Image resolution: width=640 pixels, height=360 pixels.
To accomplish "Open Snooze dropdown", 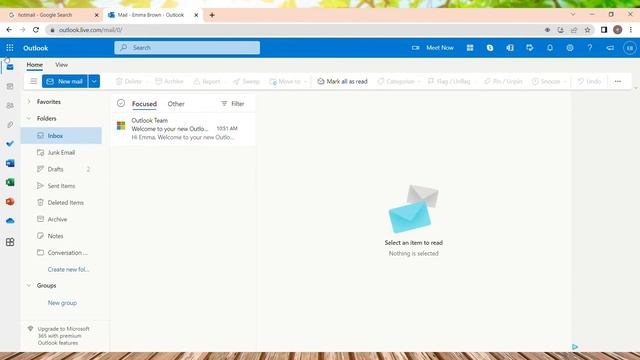I will click(549, 81).
